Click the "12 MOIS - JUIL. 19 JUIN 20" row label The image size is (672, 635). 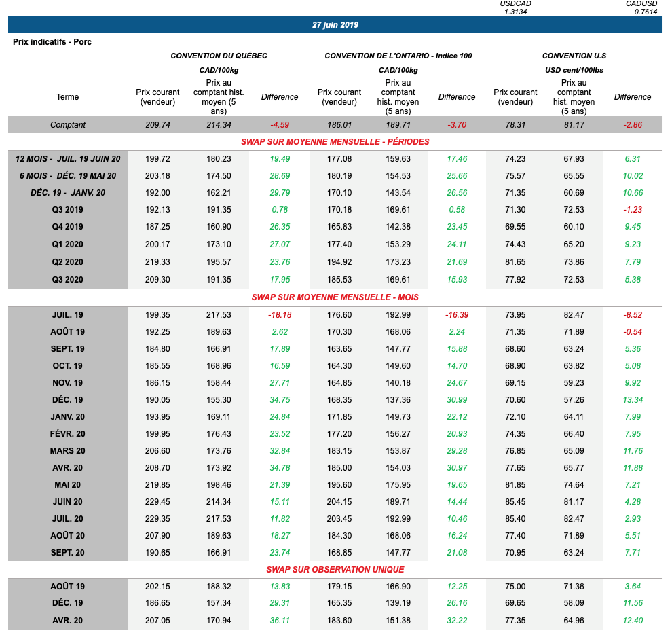[x=68, y=158]
